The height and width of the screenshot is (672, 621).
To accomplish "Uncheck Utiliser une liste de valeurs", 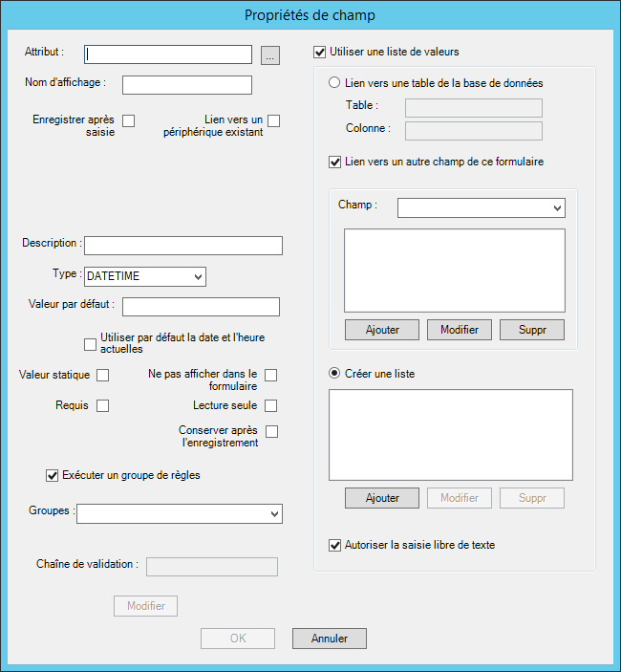I will [x=319, y=53].
